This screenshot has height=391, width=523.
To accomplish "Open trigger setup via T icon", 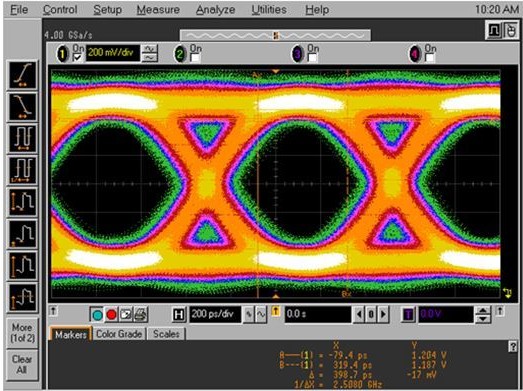I will pos(409,315).
